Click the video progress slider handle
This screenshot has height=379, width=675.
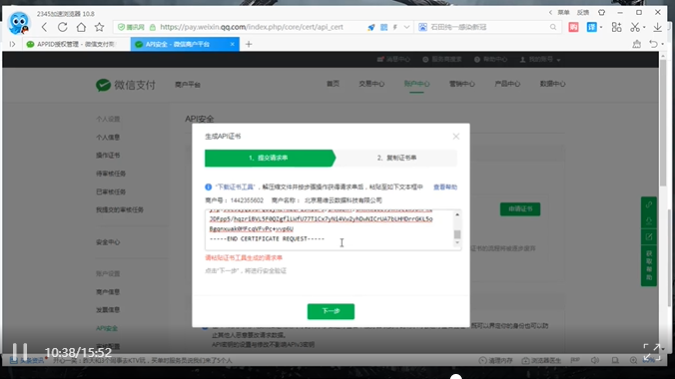tap(456, 378)
